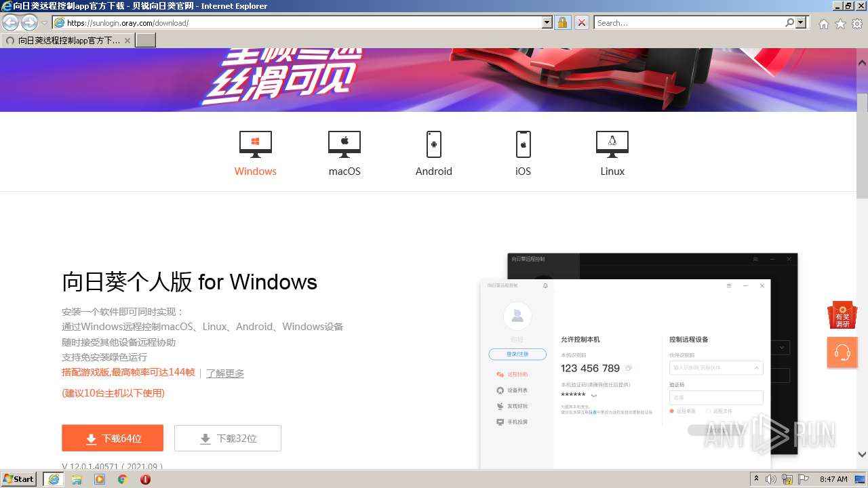
Task: Click the Action Center flag icon
Action: (803, 479)
